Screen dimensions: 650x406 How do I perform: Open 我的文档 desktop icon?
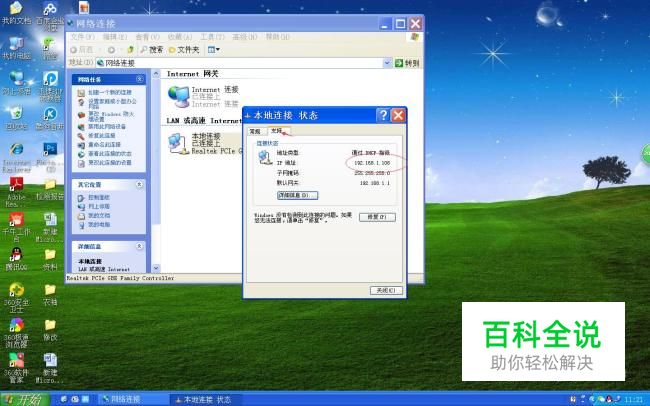click(x=16, y=13)
